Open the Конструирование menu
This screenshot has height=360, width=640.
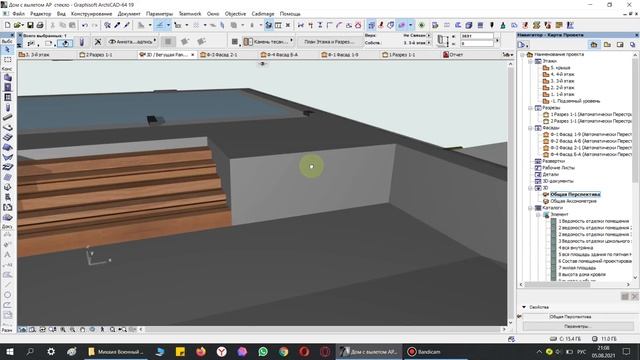91,14
